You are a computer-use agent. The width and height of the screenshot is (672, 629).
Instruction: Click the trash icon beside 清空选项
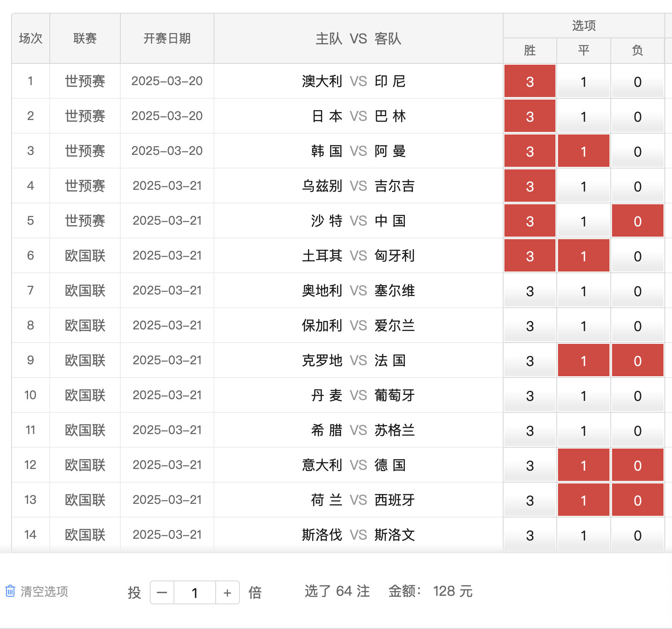10,591
